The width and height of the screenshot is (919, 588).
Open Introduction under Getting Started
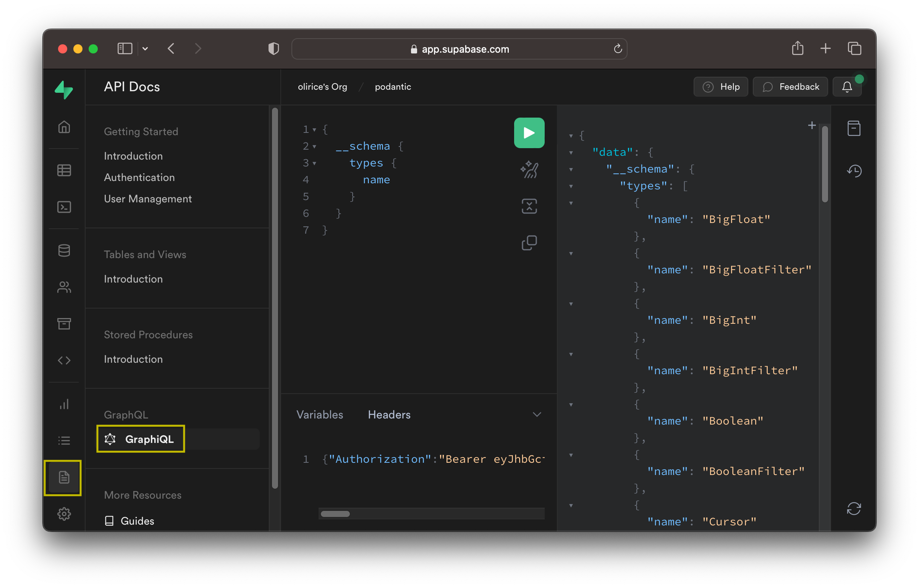click(x=133, y=156)
